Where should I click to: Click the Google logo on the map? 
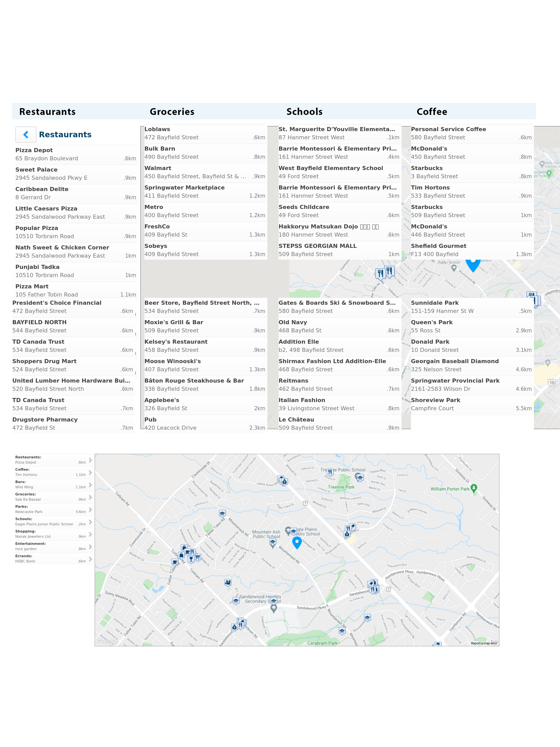(107, 641)
